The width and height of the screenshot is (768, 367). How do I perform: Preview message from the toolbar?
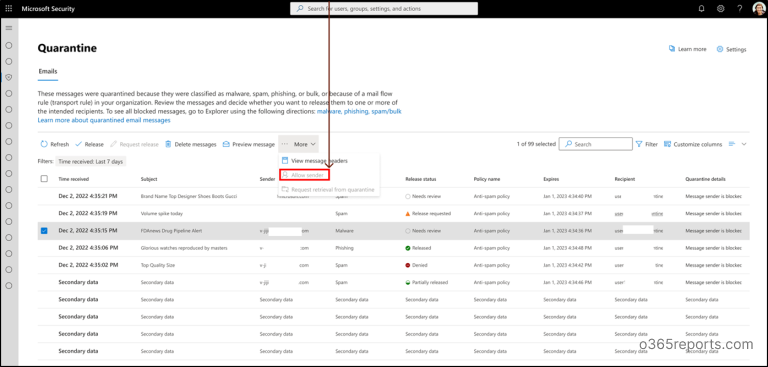pyautogui.click(x=248, y=145)
